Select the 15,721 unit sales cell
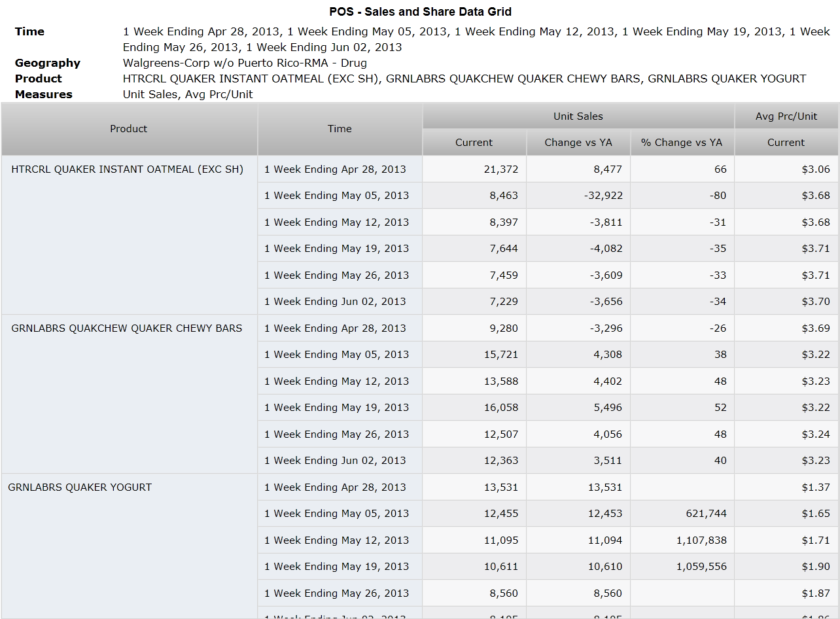 pos(474,355)
